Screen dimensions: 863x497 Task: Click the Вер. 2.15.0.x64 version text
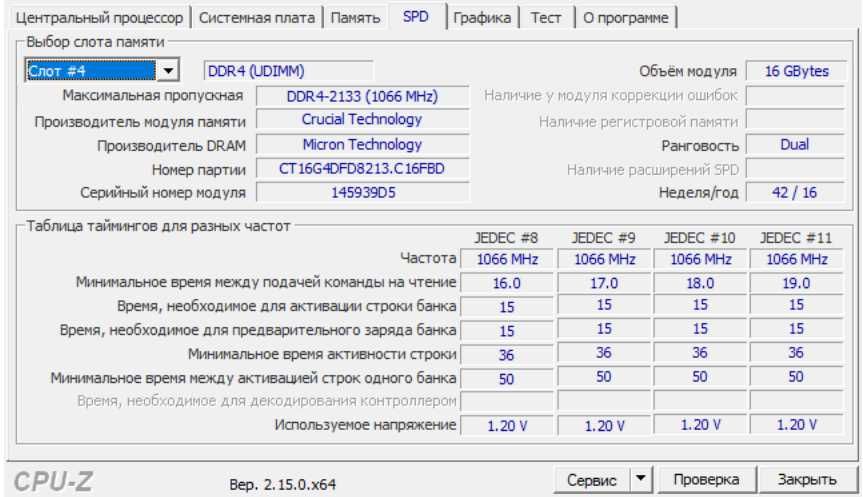[x=282, y=484]
